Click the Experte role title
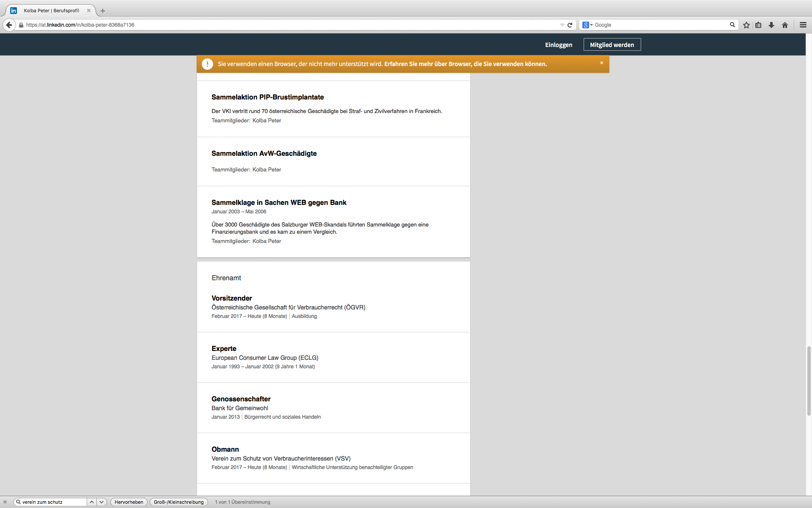 pyautogui.click(x=224, y=348)
